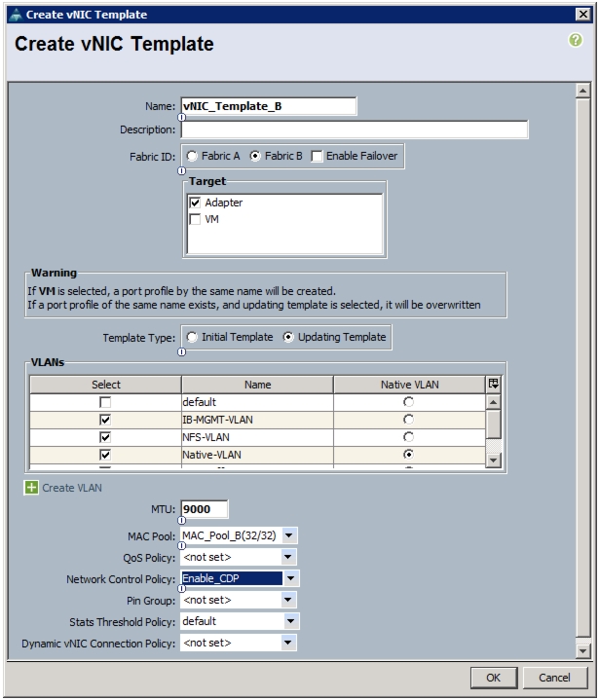Image resolution: width=599 pixels, height=700 pixels.
Task: Choose the Updating Template radio button
Action: click(x=288, y=337)
